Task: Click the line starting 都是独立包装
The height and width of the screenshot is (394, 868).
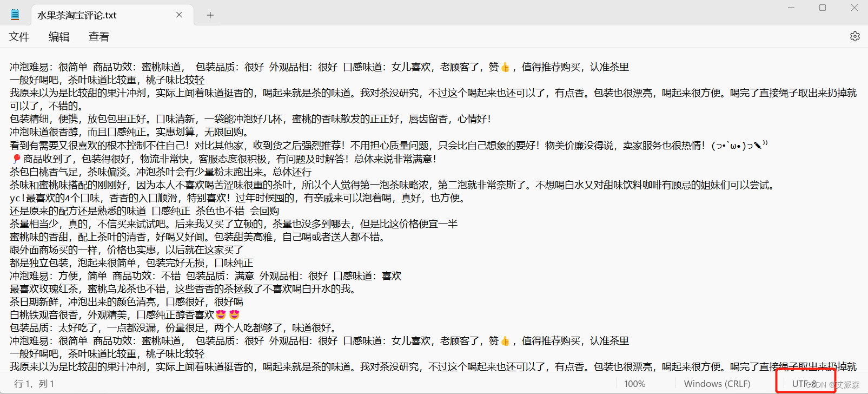Action: [x=131, y=262]
